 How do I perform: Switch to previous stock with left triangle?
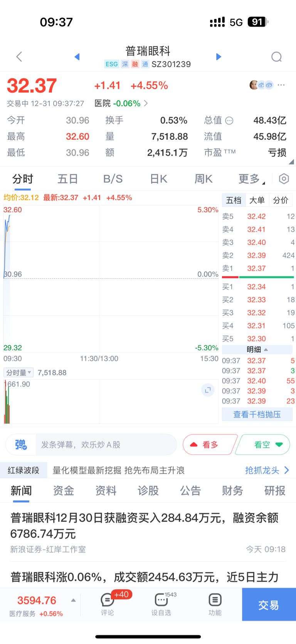(77, 57)
